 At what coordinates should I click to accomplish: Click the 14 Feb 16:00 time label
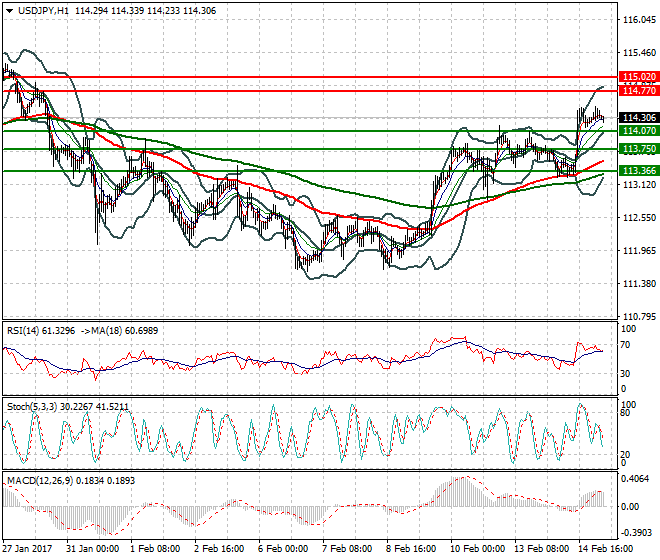click(605, 549)
